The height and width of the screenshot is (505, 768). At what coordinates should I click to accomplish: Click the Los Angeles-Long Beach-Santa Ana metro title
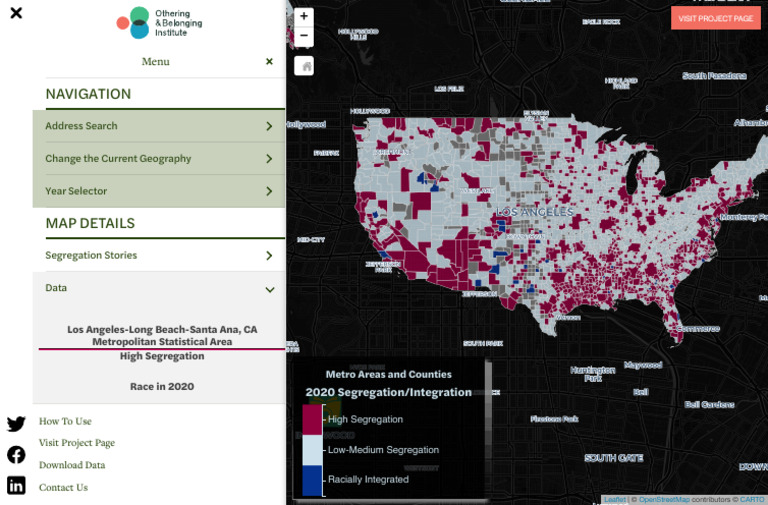[x=162, y=336]
